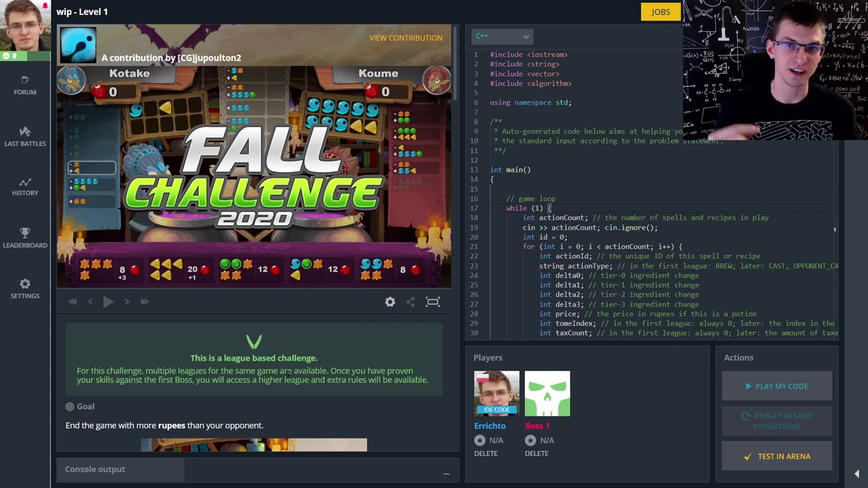Click the contribution author avatar icon

pos(78,45)
